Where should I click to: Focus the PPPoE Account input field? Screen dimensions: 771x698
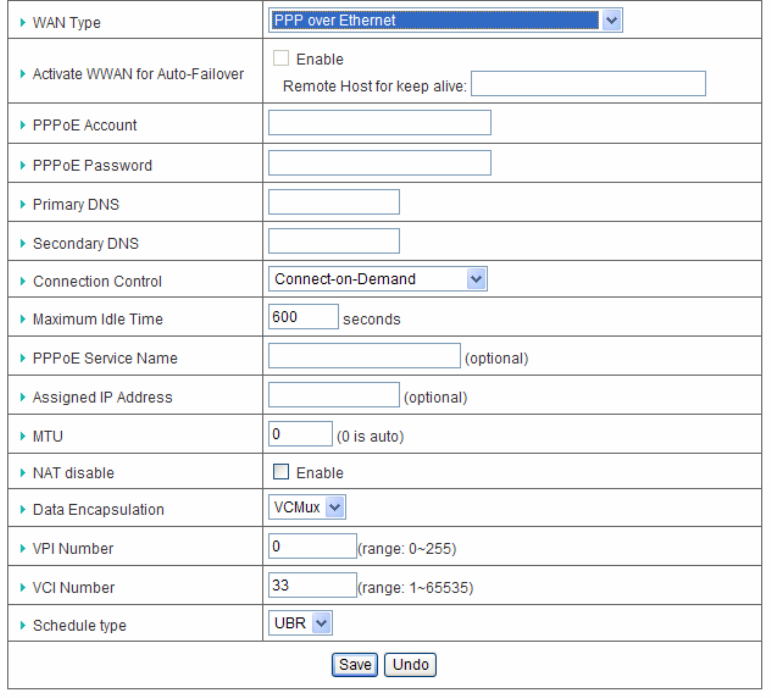point(379,123)
